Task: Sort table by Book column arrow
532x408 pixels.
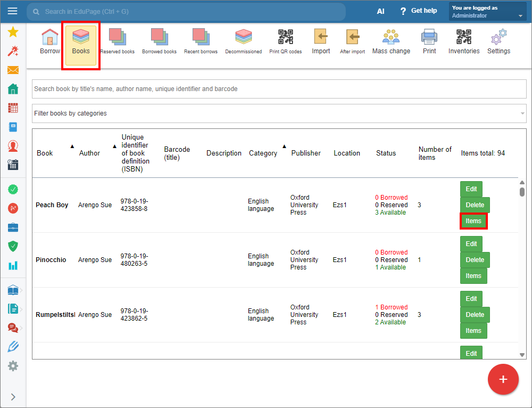Action: click(72, 146)
